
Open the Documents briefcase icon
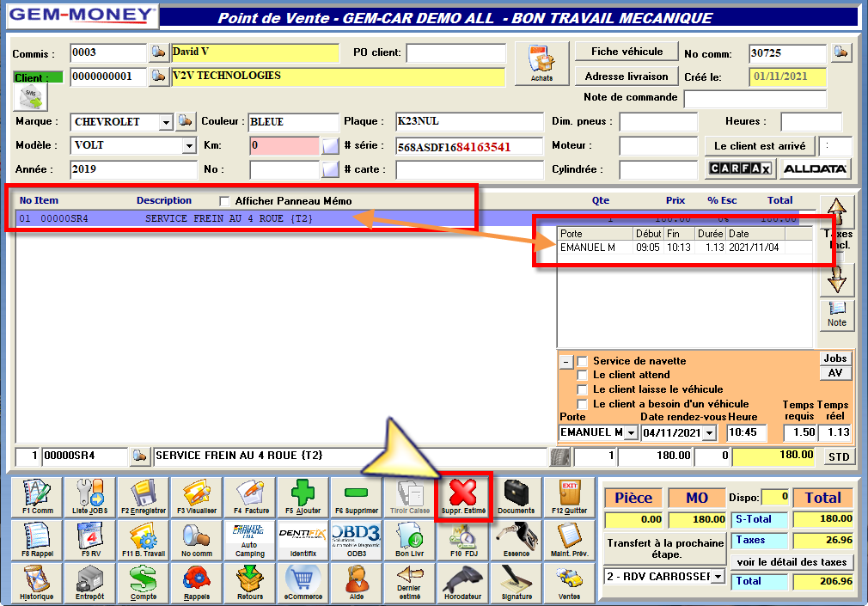(516, 497)
